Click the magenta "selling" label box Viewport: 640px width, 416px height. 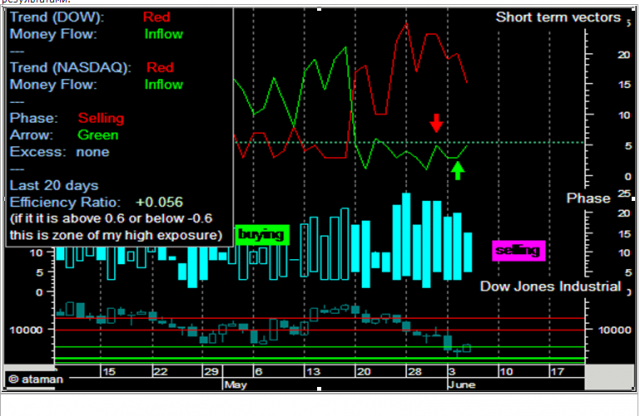click(518, 251)
